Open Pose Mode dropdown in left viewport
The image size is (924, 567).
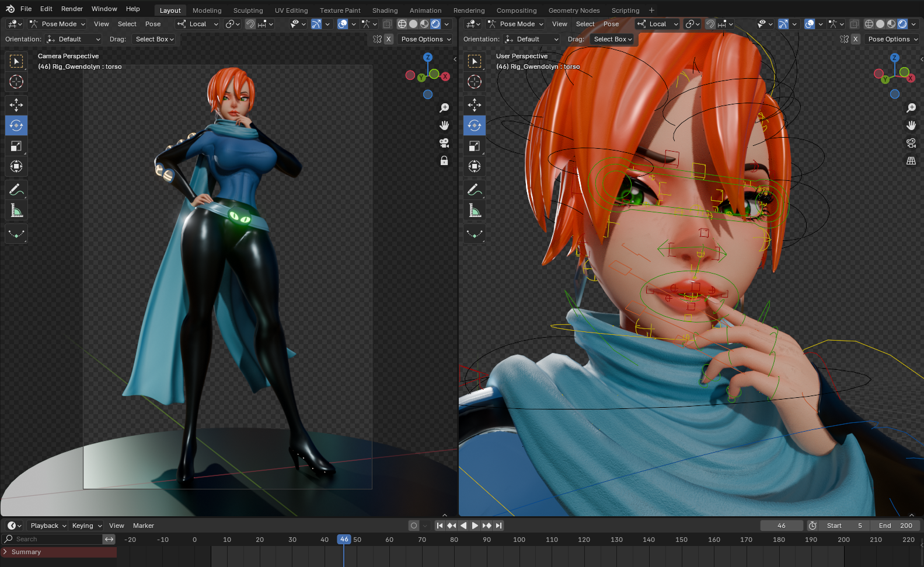tap(57, 24)
